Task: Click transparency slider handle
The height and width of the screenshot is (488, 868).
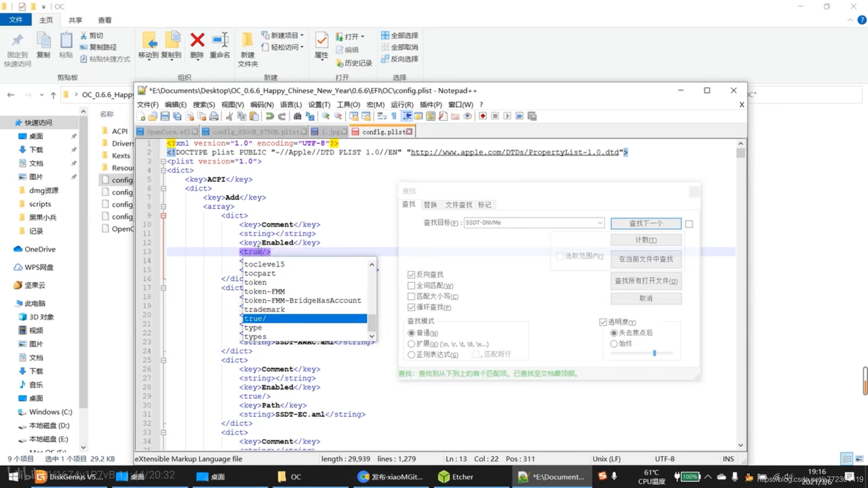Action: pyautogui.click(x=654, y=353)
